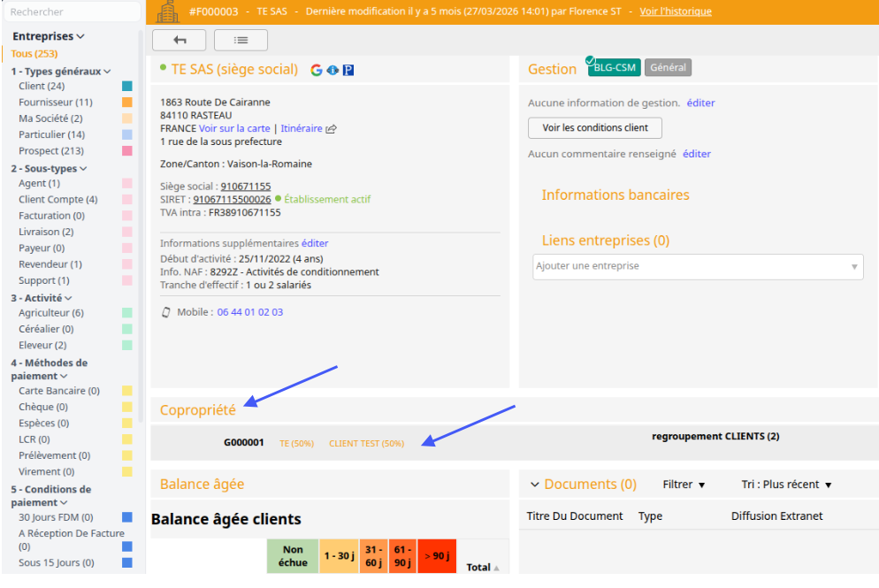
Task: Click the Client teal color swatch
Action: click(127, 86)
